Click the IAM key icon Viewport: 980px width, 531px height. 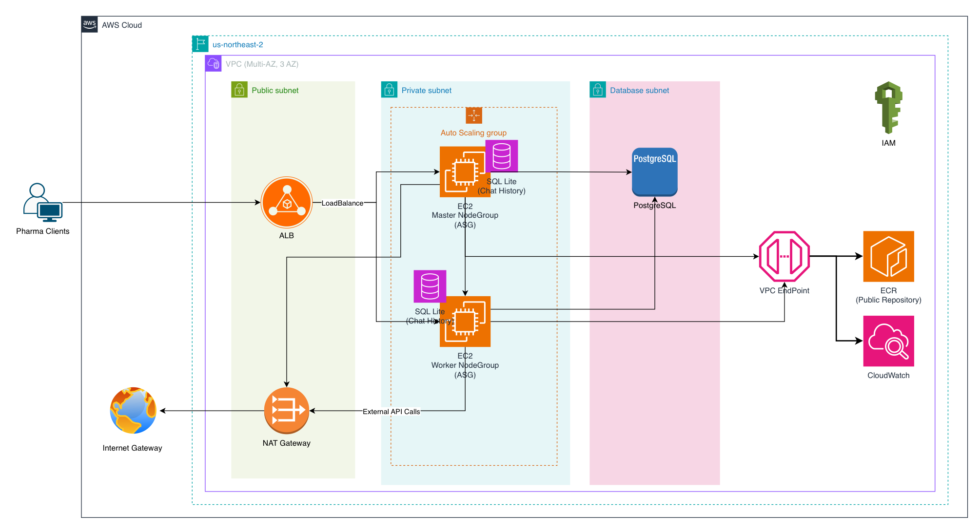888,108
